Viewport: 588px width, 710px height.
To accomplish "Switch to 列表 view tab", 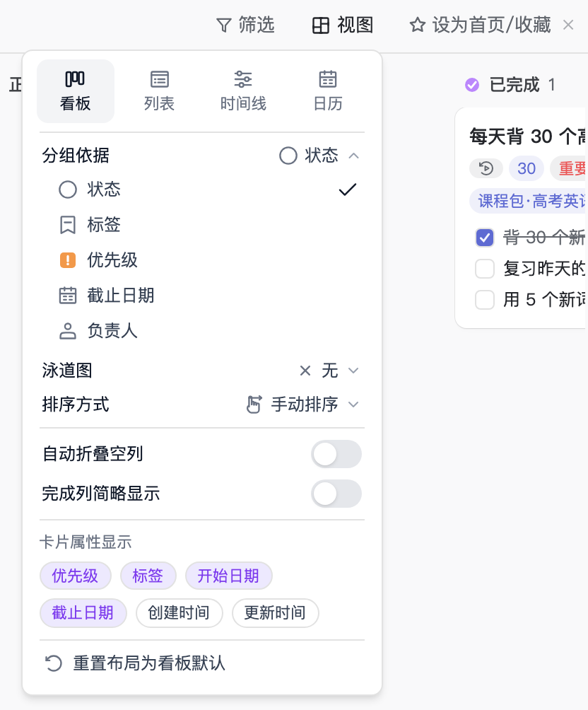I will tap(159, 91).
